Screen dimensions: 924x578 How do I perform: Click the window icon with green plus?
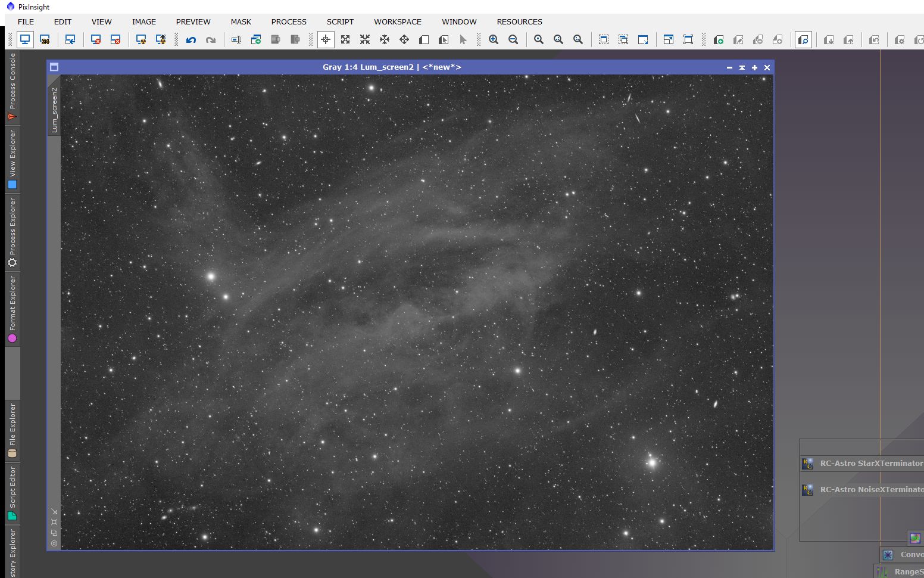[256, 40]
